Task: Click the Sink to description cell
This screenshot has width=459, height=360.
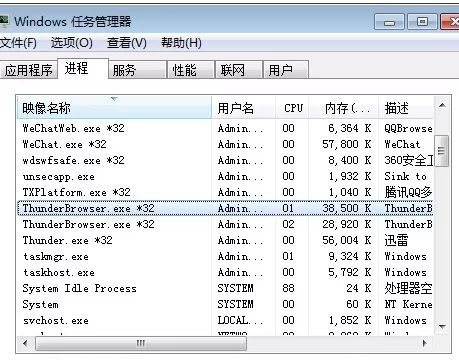Action: (405, 176)
